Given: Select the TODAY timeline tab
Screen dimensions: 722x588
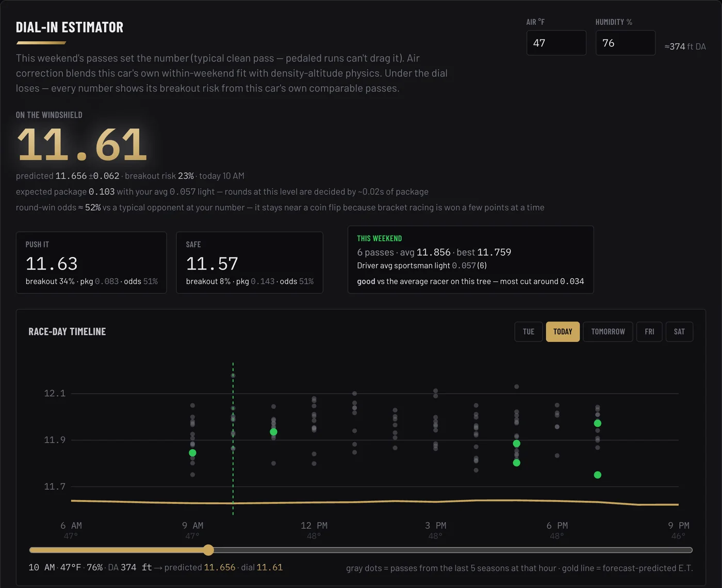Looking at the screenshot, I should [x=563, y=331].
